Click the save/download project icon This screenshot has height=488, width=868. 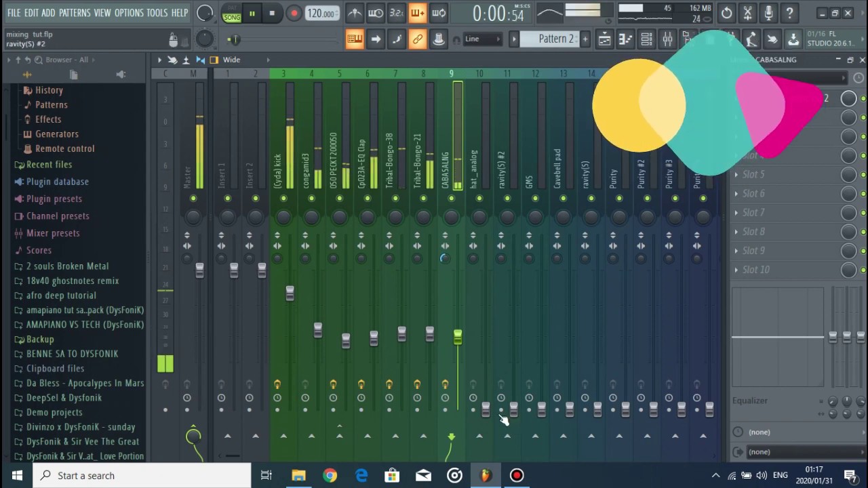click(793, 39)
